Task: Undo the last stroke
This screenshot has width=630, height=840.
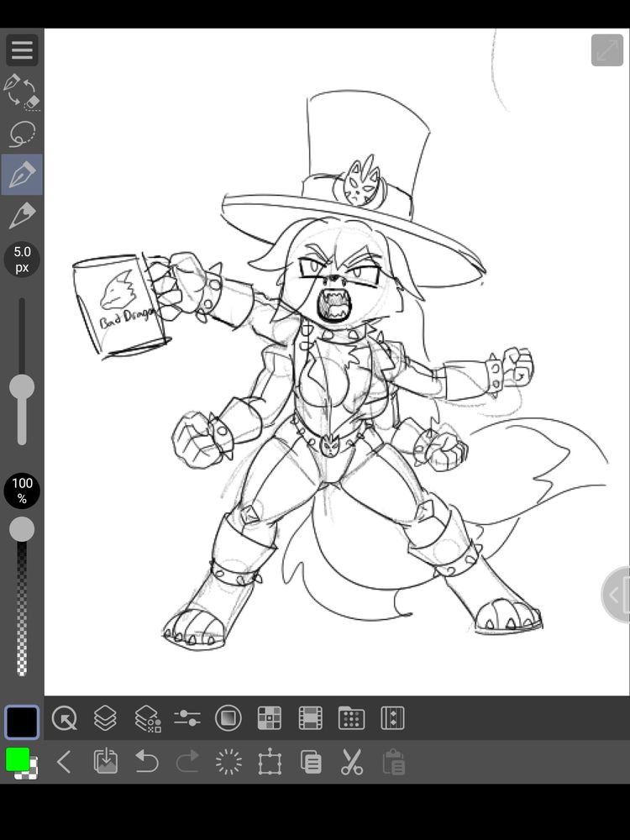Action: (147, 761)
